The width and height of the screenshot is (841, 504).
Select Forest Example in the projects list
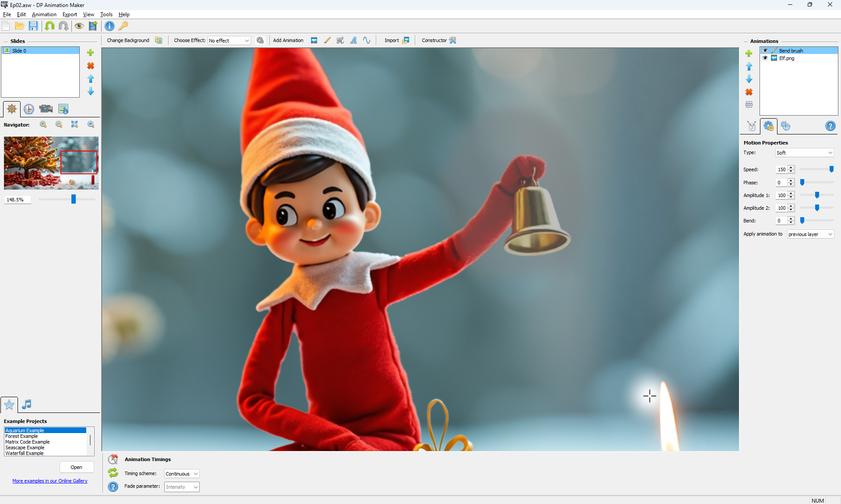(x=22, y=436)
